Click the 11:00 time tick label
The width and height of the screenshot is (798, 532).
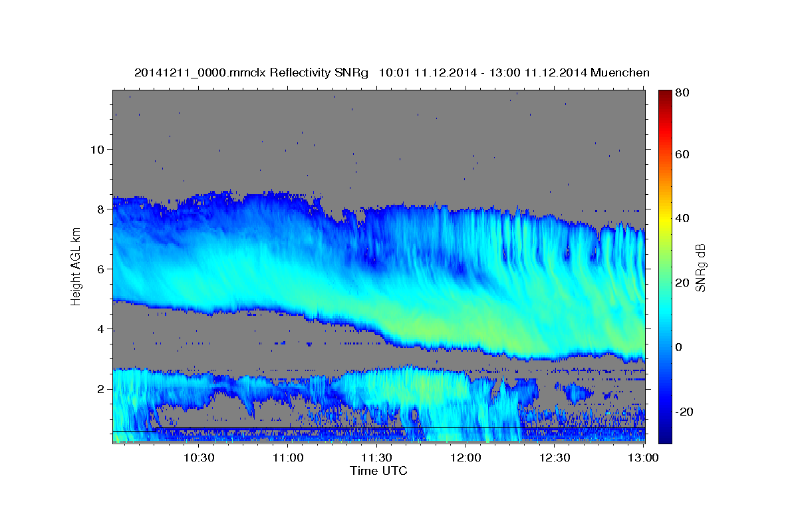click(288, 458)
